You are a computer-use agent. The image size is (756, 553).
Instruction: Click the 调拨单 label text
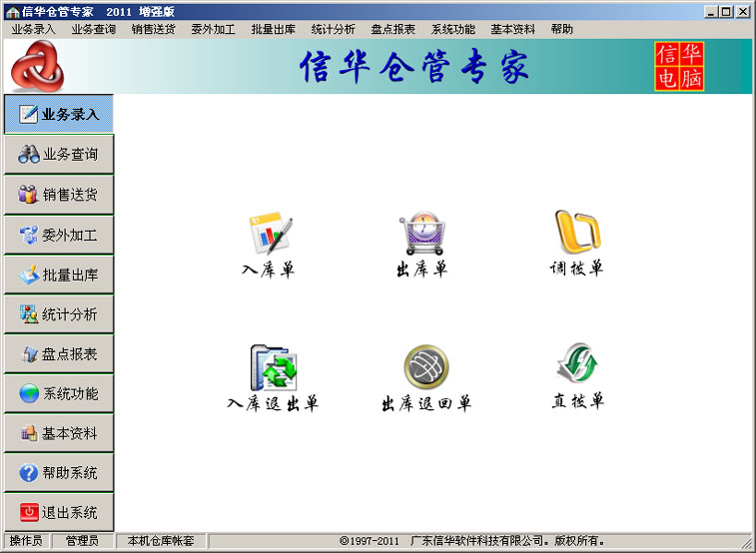(576, 268)
